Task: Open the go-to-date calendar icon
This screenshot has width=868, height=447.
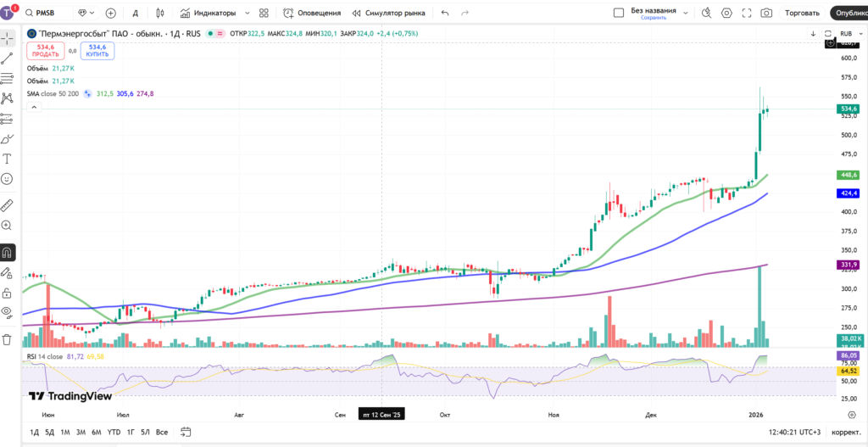Action: (186, 432)
